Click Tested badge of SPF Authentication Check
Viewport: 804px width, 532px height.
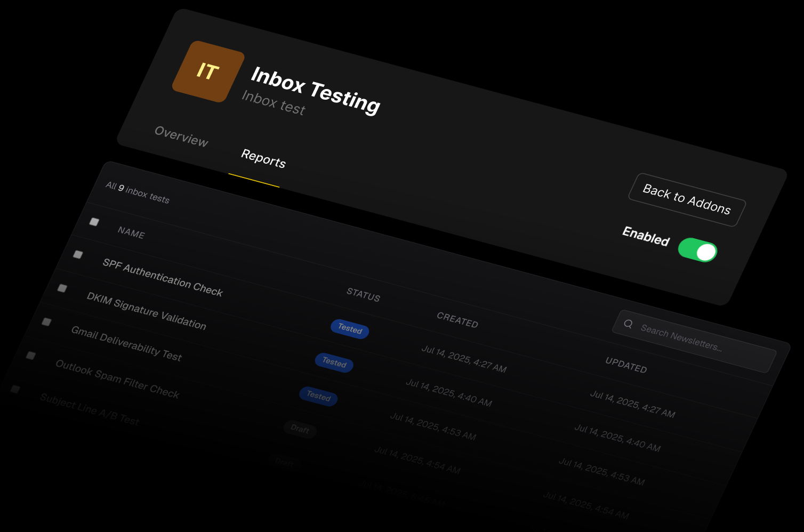click(350, 329)
